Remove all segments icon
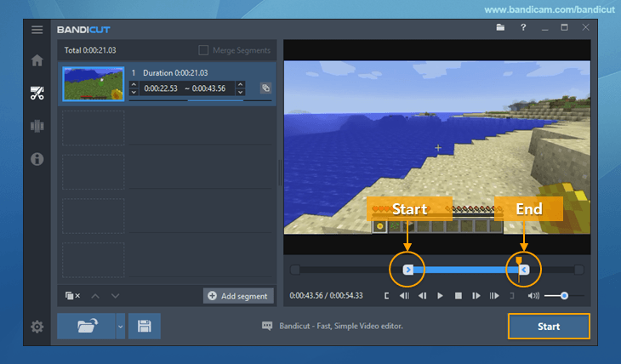621x364 pixels. click(x=72, y=296)
